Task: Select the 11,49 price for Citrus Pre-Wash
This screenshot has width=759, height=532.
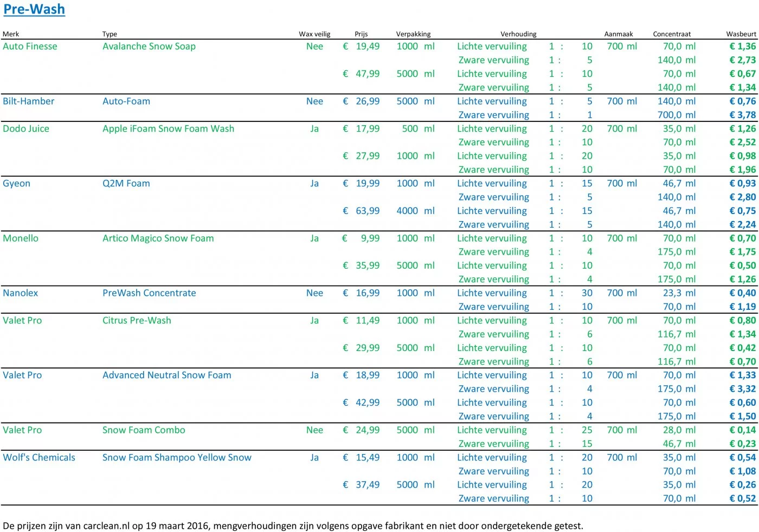Action: pos(368,320)
